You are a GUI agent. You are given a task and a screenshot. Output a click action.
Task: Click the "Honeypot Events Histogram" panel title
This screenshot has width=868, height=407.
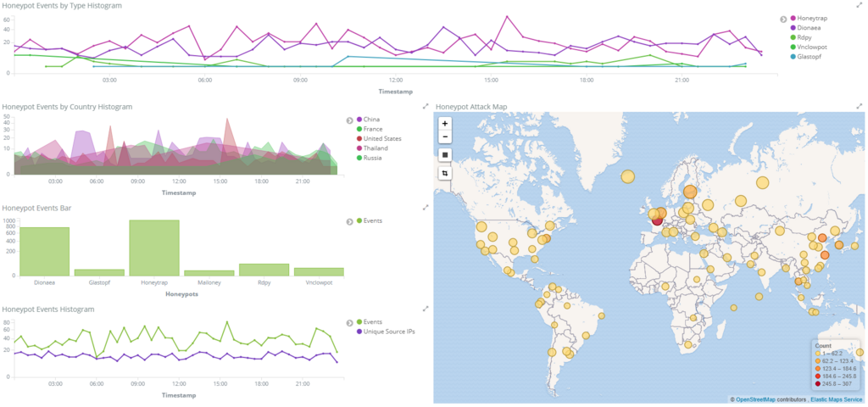tap(48, 309)
